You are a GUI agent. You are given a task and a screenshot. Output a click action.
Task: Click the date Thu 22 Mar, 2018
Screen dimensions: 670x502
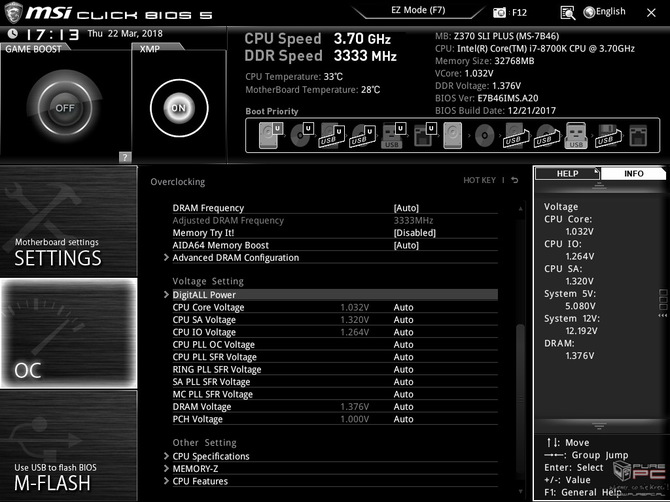(125, 33)
